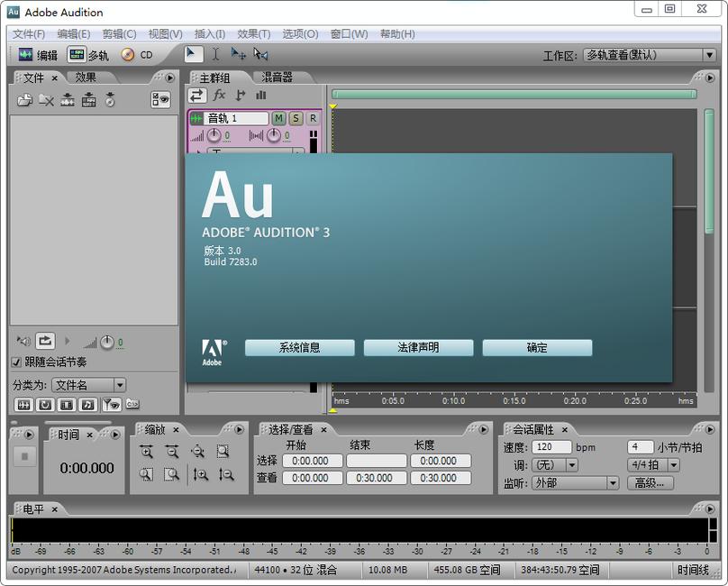Viewport: 728px width, 586px height.
Task: Click the 系统信息 button
Action: click(x=299, y=348)
